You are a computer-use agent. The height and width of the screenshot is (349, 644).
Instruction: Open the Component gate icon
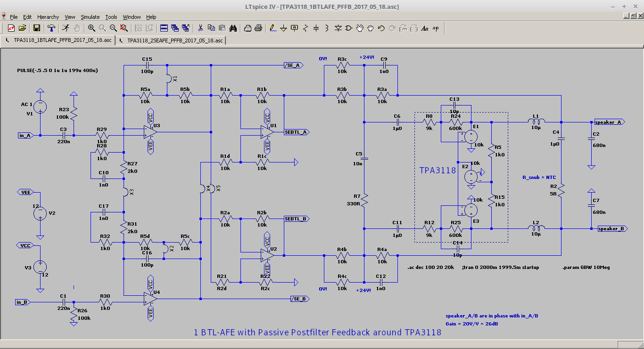(349, 28)
